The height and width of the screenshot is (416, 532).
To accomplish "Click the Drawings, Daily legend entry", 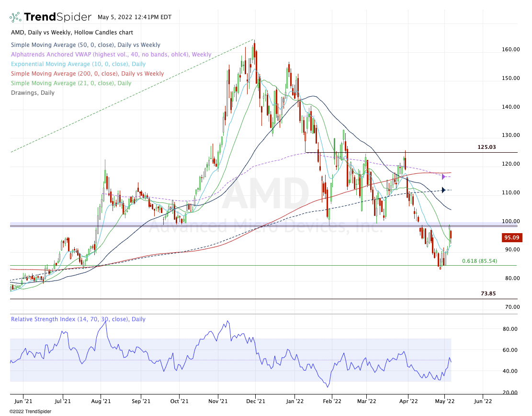I will click(x=33, y=93).
